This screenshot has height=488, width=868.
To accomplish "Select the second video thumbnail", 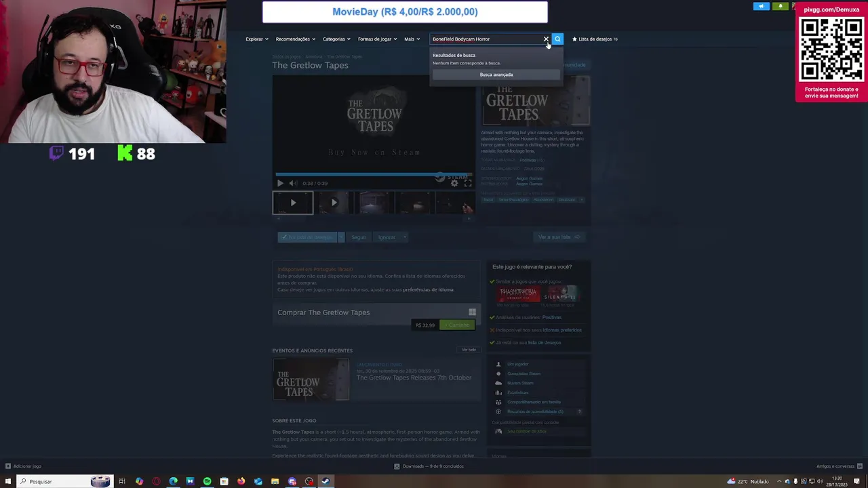I will point(334,203).
